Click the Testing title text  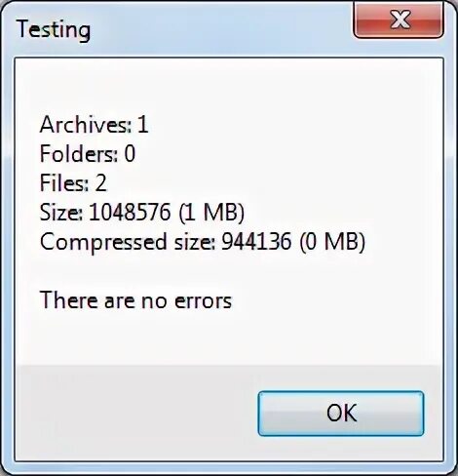coord(54,30)
